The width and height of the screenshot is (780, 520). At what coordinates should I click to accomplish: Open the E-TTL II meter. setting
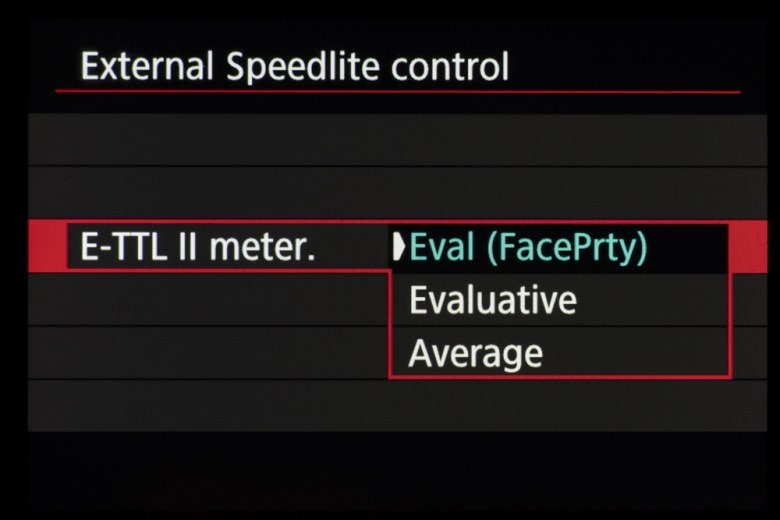pos(198,248)
